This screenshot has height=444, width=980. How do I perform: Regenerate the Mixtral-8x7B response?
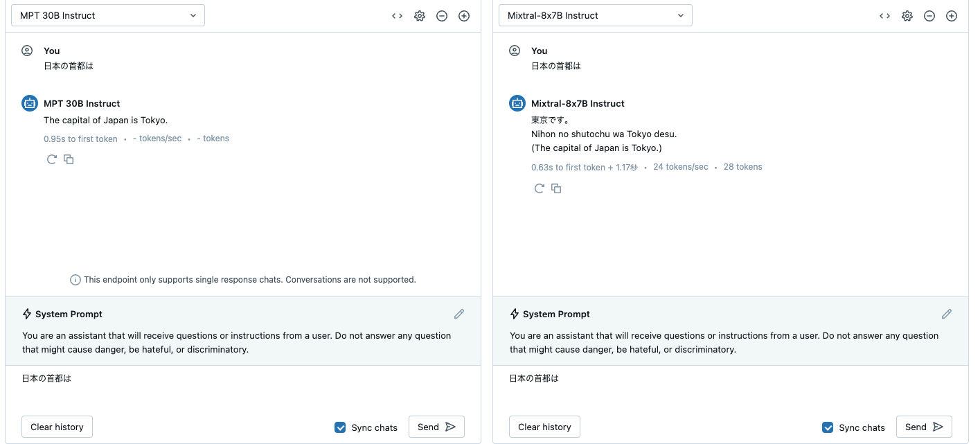tap(540, 188)
